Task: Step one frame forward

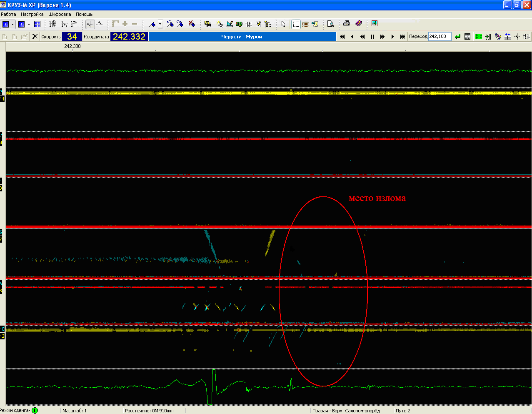Action: tap(392, 37)
